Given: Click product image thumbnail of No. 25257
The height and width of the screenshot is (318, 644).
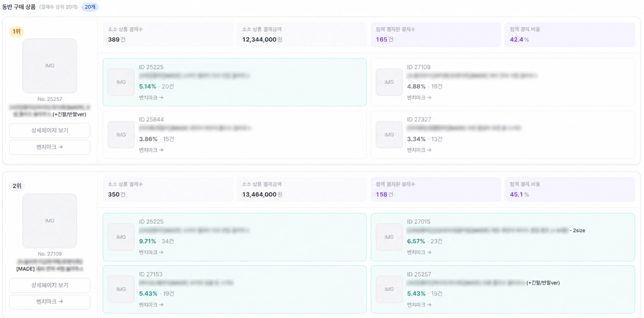Looking at the screenshot, I should (50, 66).
